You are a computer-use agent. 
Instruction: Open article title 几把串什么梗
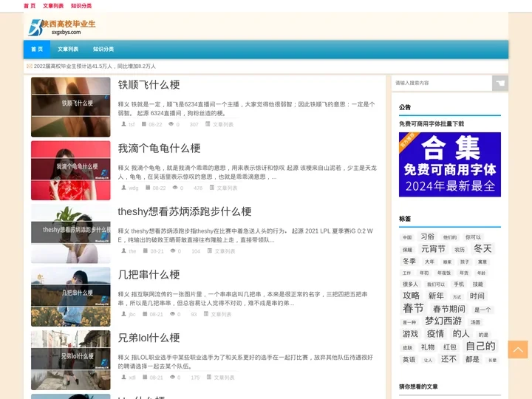[149, 275]
